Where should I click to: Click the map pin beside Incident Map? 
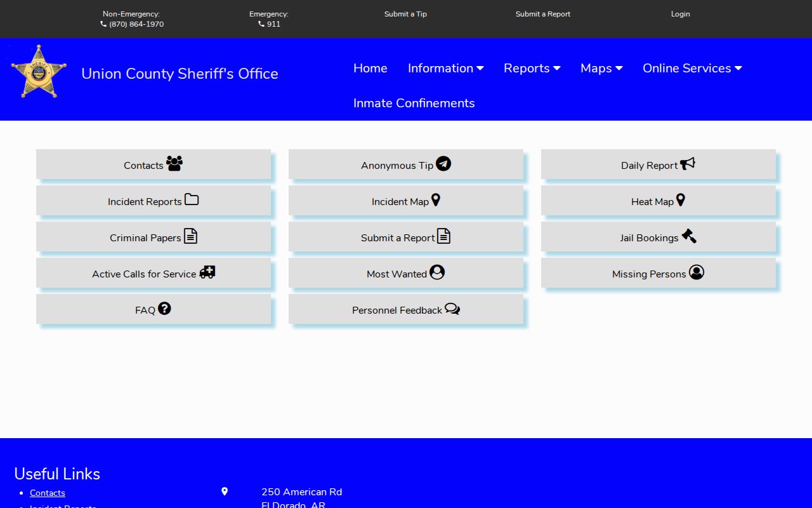pos(436,200)
